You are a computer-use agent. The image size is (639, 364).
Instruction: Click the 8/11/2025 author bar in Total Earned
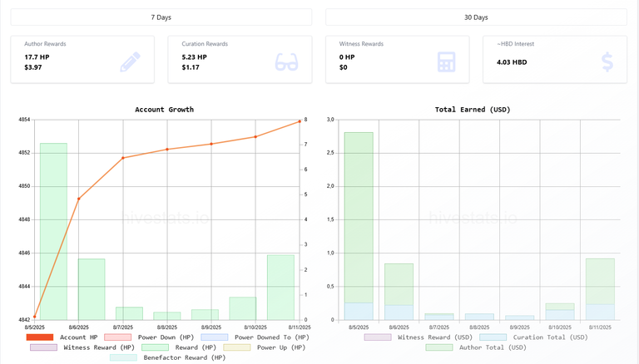tap(600, 282)
